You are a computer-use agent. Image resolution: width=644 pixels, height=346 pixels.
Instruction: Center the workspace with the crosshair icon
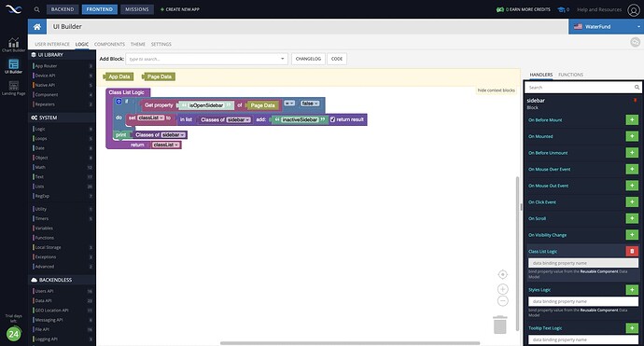503,274
